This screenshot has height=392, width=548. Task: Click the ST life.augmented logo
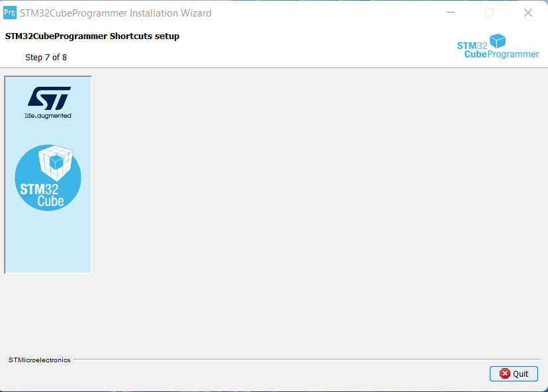click(48, 103)
